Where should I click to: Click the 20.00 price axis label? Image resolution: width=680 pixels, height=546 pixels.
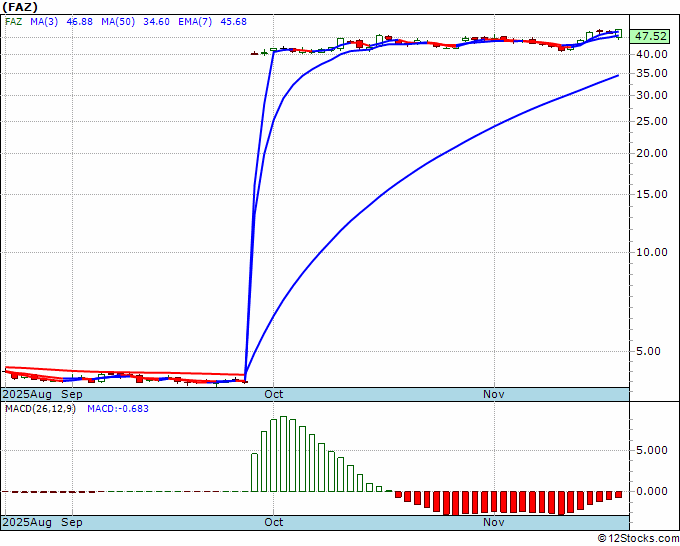click(652, 153)
